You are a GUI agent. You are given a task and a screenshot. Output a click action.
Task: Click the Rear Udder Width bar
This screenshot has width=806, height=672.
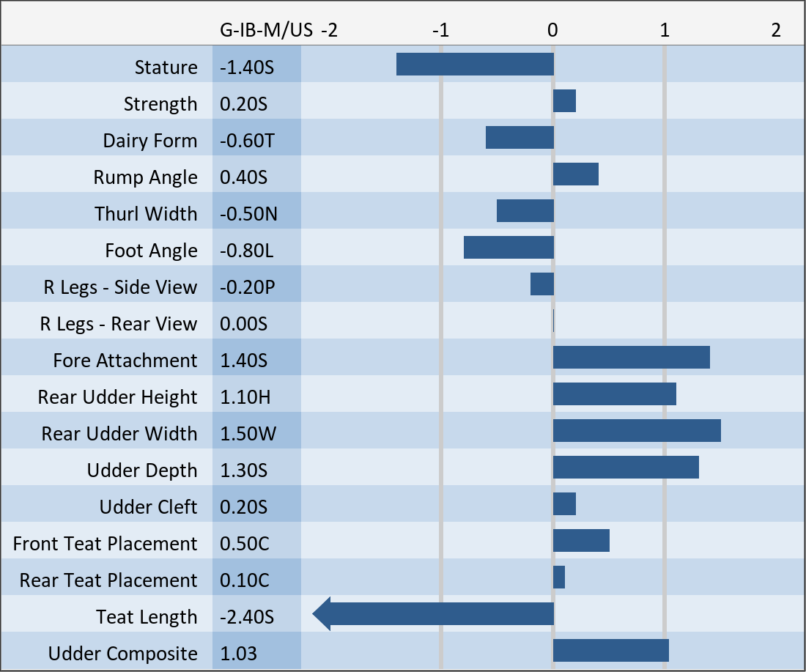click(x=637, y=431)
